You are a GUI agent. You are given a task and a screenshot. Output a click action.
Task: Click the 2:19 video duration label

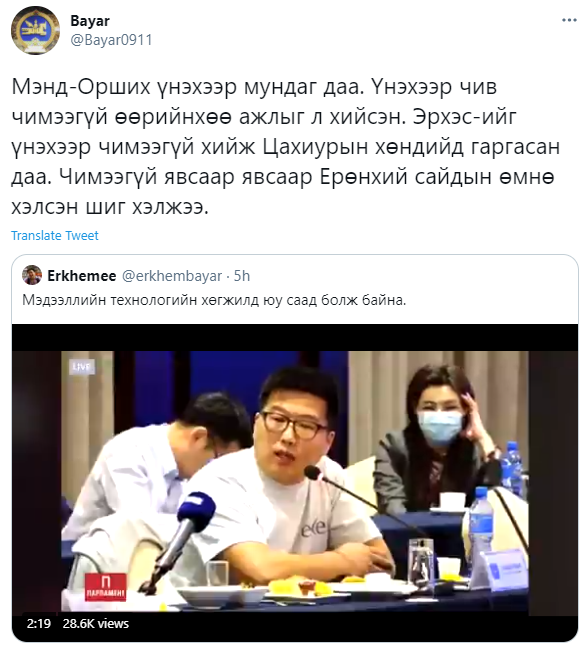[x=39, y=623]
